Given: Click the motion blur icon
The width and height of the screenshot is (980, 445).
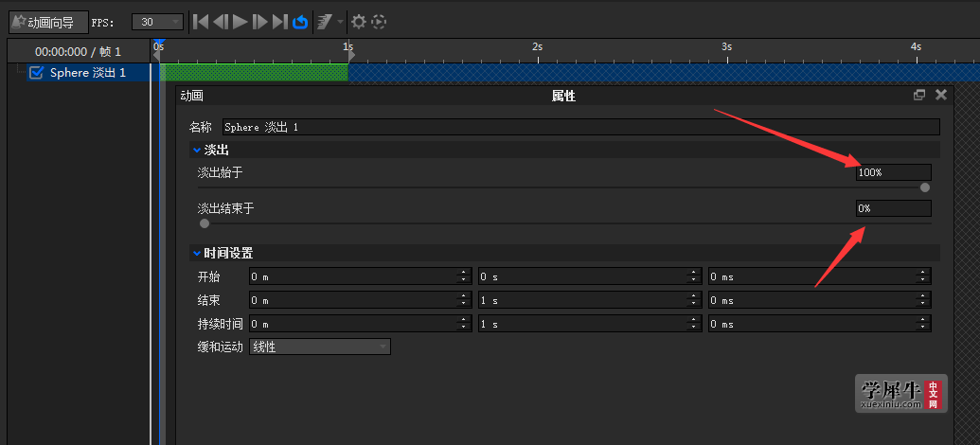Looking at the screenshot, I should coord(324,23).
